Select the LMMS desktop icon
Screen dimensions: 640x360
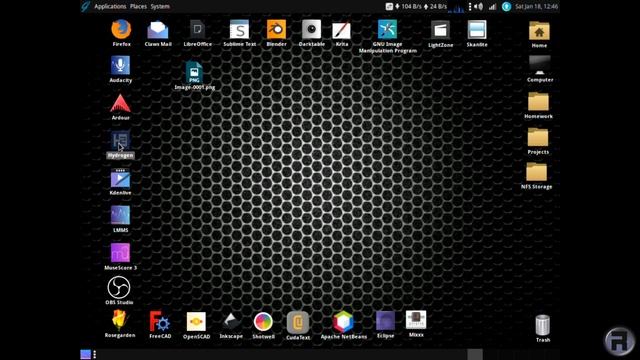[120, 216]
